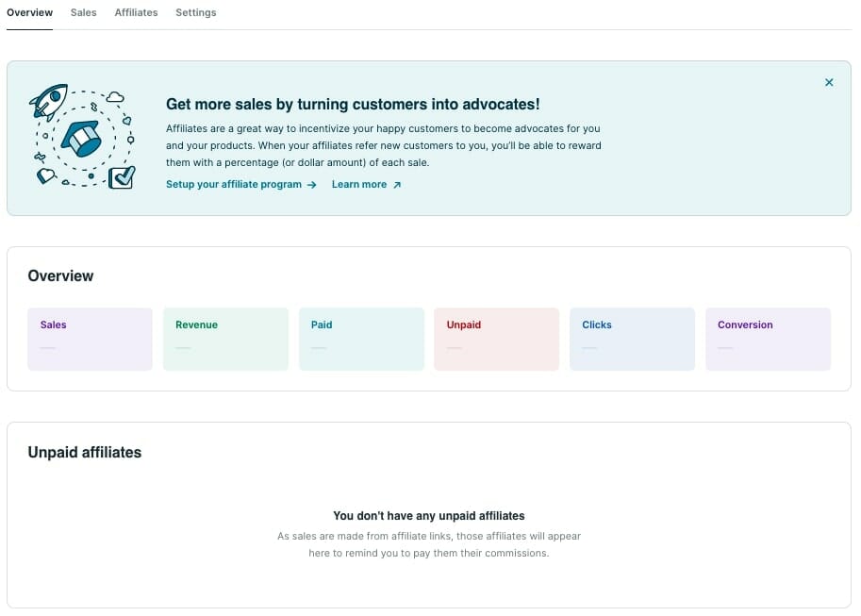This screenshot has width=861, height=616.
Task: Open the Sales tab
Action: coord(84,12)
